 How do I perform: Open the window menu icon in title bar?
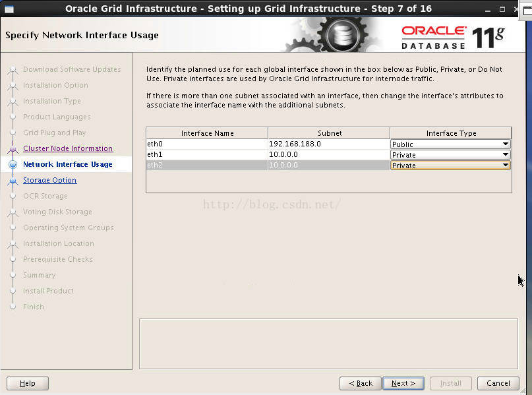9,9
